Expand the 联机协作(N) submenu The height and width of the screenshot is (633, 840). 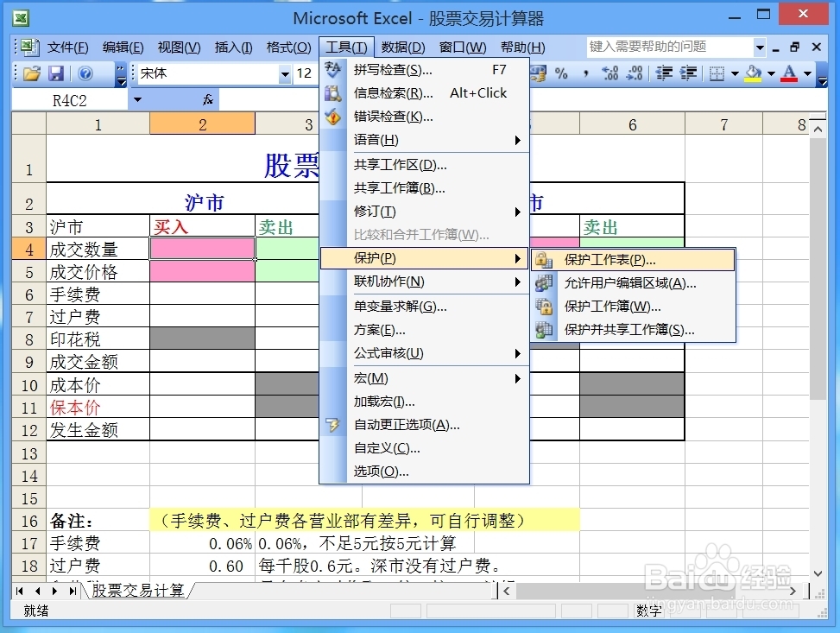517,282
